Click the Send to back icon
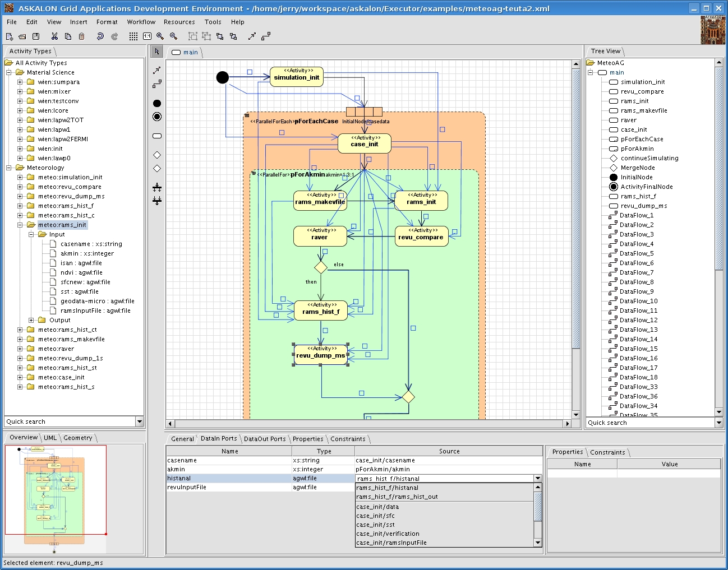 pyautogui.click(x=233, y=36)
